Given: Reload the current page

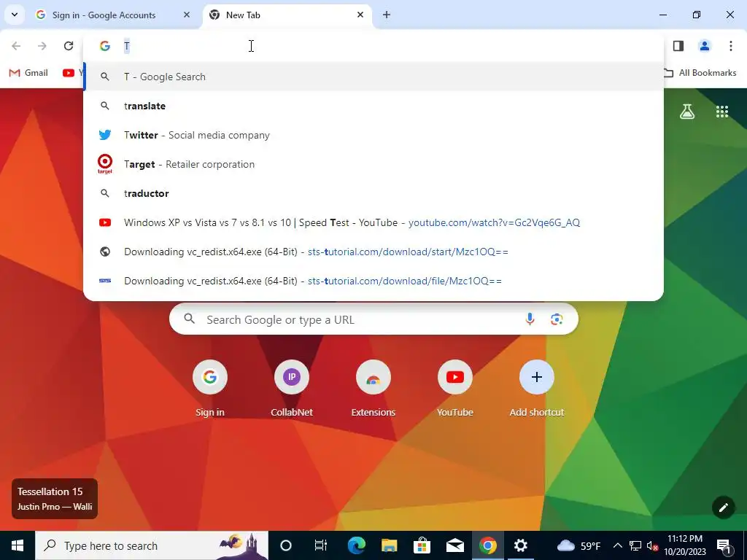Looking at the screenshot, I should [x=69, y=46].
